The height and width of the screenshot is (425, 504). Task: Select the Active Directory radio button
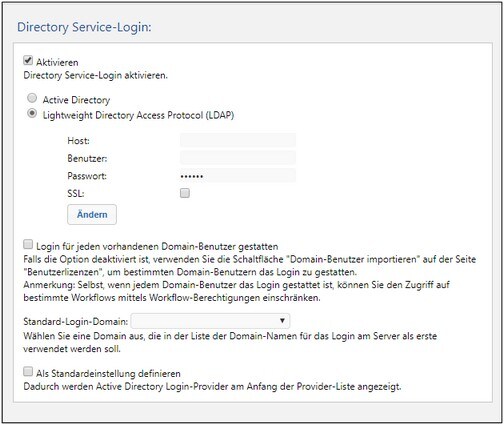(x=32, y=98)
